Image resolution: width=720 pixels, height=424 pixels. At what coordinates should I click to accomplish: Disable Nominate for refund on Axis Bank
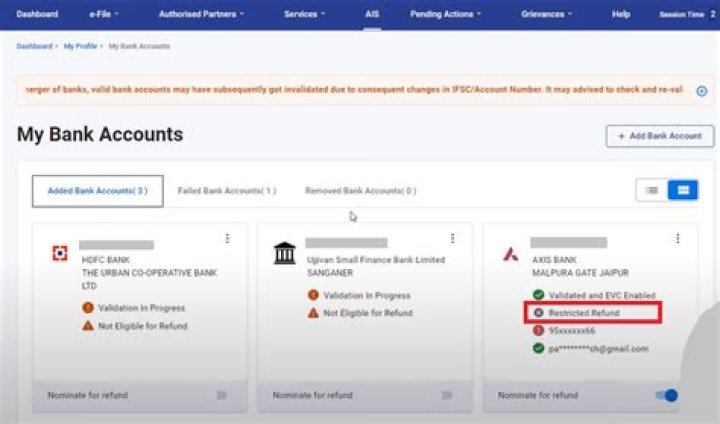(667, 395)
